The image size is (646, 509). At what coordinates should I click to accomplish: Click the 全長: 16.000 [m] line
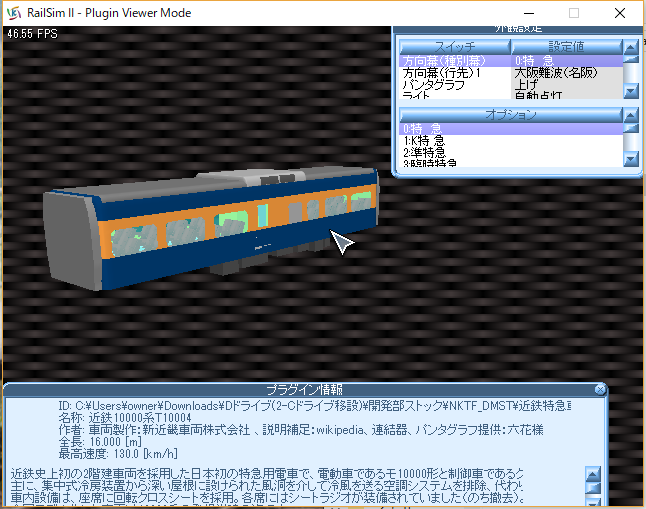click(x=100, y=442)
